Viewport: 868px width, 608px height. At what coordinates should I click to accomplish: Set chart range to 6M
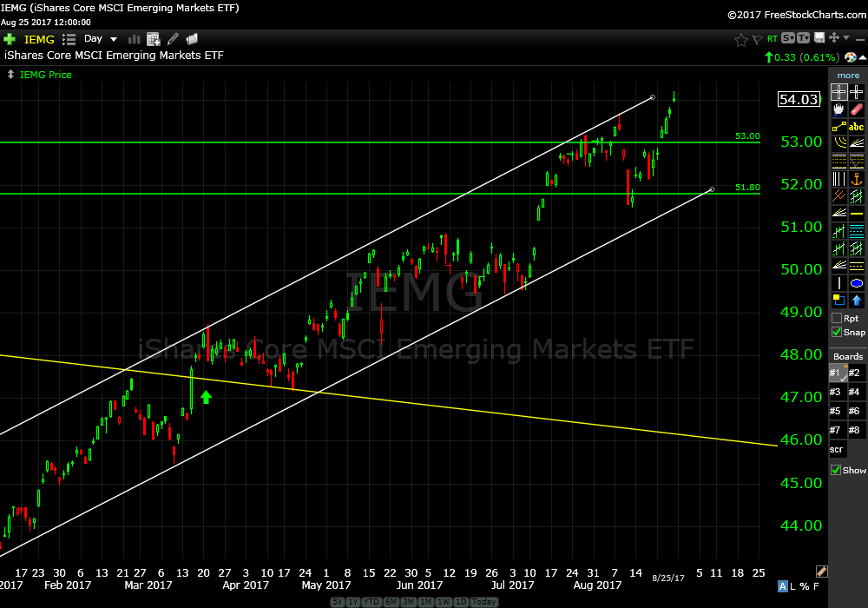pyautogui.click(x=391, y=602)
